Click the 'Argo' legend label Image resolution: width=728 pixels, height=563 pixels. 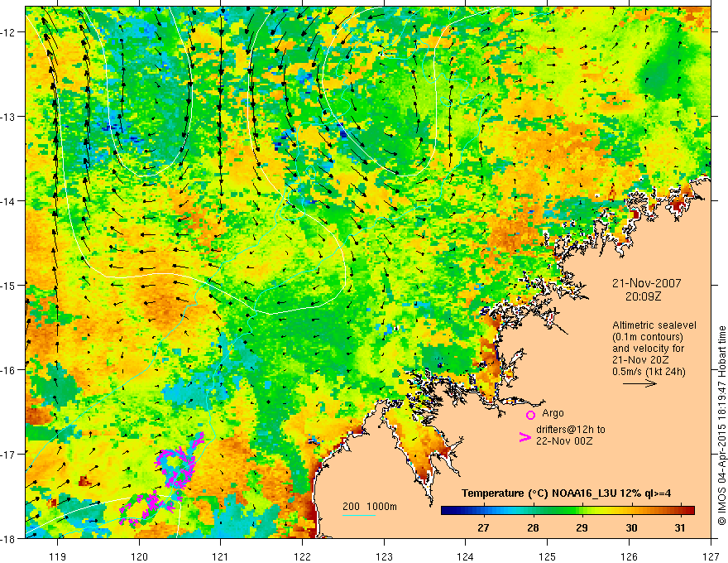[x=553, y=413]
